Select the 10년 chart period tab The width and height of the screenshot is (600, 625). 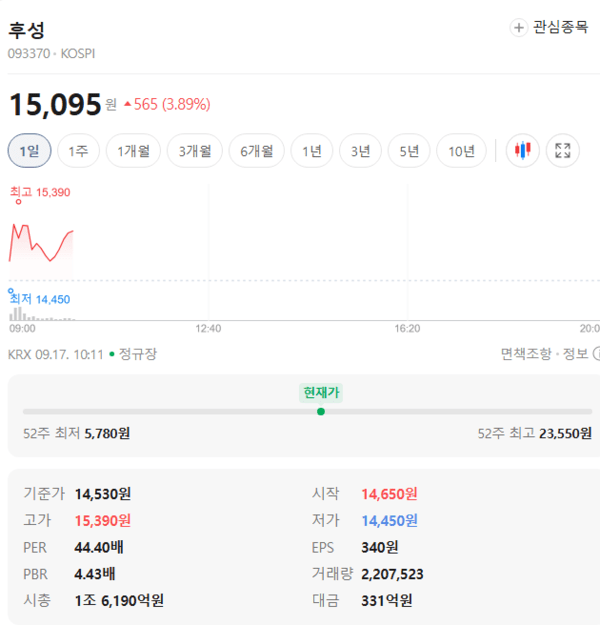461,151
